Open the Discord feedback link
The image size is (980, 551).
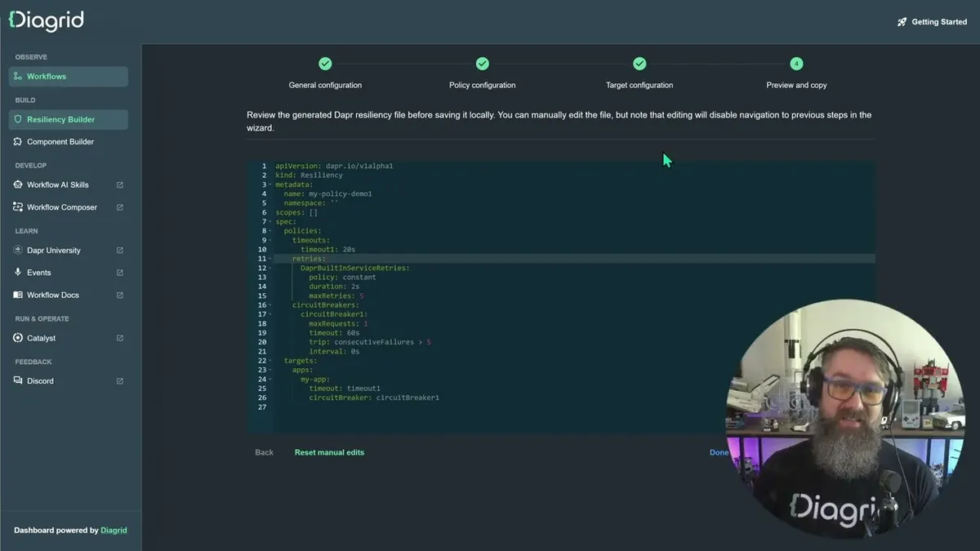tap(69, 380)
